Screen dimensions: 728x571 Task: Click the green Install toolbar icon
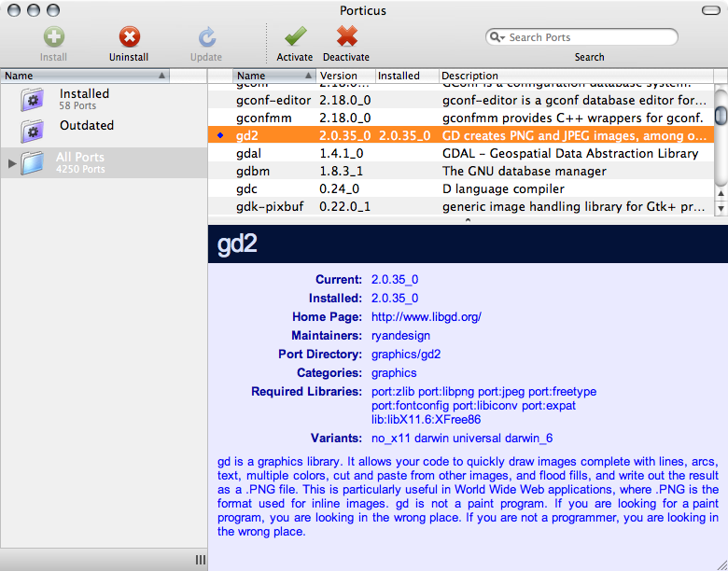pyautogui.click(x=54, y=36)
